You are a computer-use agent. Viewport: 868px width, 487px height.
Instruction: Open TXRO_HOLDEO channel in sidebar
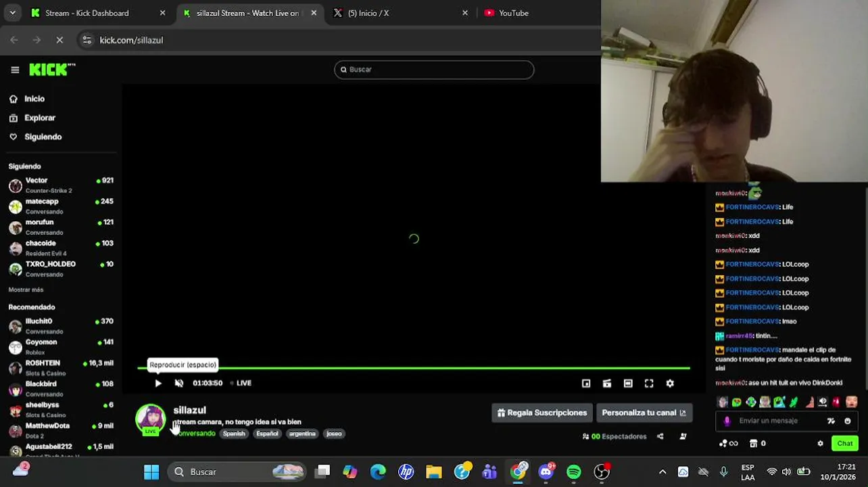point(61,269)
